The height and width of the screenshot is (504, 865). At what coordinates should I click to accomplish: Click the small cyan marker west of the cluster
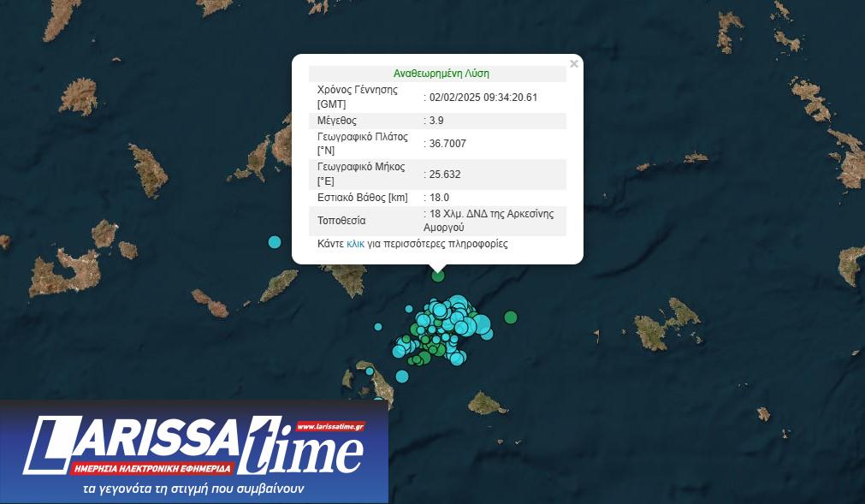[x=378, y=326]
